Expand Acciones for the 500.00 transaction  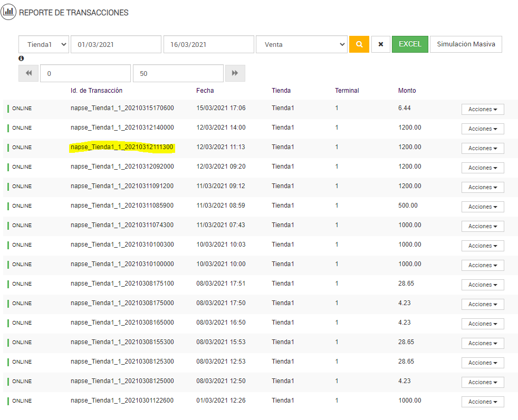(483, 207)
